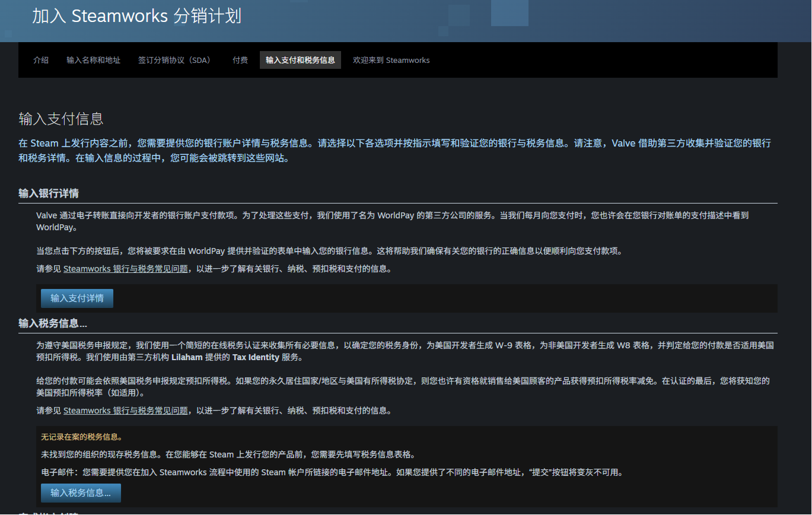Click the paragraph starting 当您点击下方的按钮后
812x515 pixels.
(329, 251)
